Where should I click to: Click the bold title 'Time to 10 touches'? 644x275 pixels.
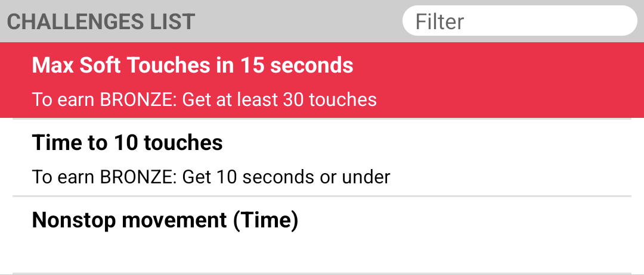[x=128, y=143]
